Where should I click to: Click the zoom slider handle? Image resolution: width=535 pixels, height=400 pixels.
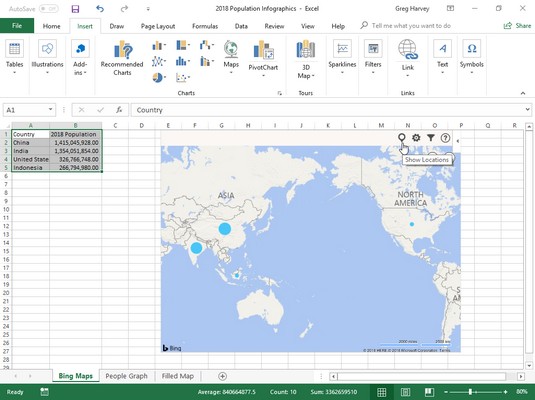[470, 392]
